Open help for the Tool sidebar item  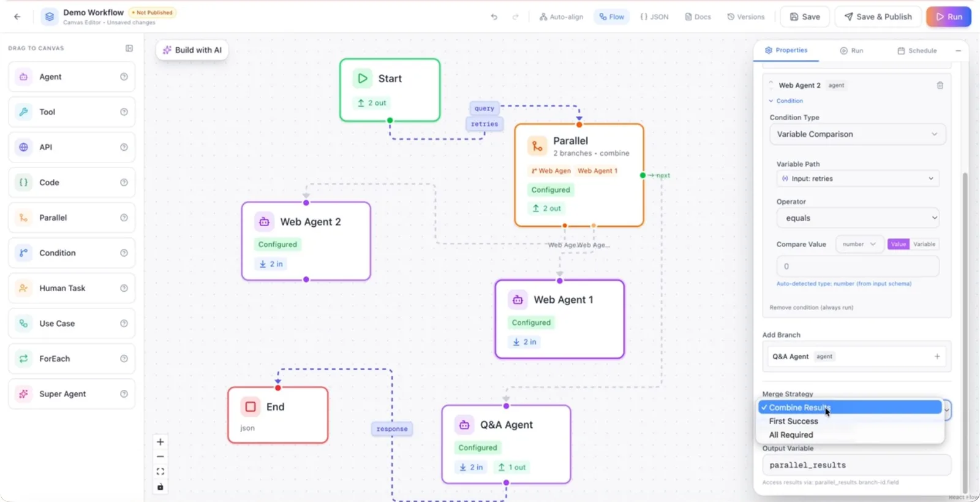click(x=124, y=112)
